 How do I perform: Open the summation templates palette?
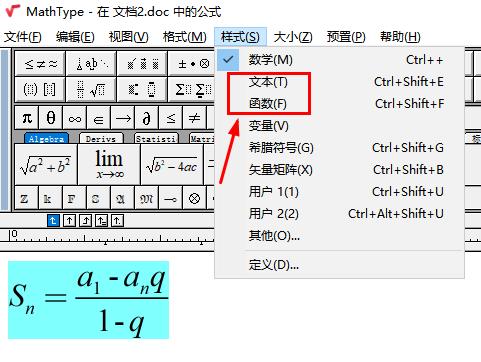(x=192, y=89)
